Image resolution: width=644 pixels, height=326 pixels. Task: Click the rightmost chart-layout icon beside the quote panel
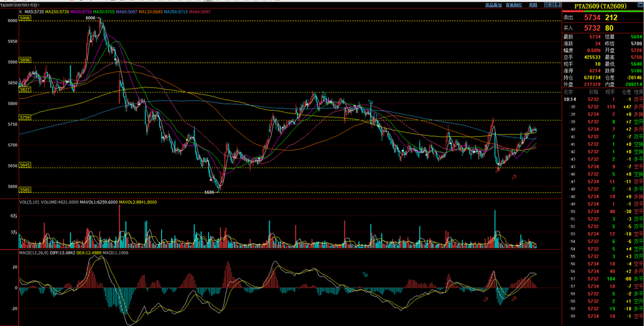(x=559, y=5)
